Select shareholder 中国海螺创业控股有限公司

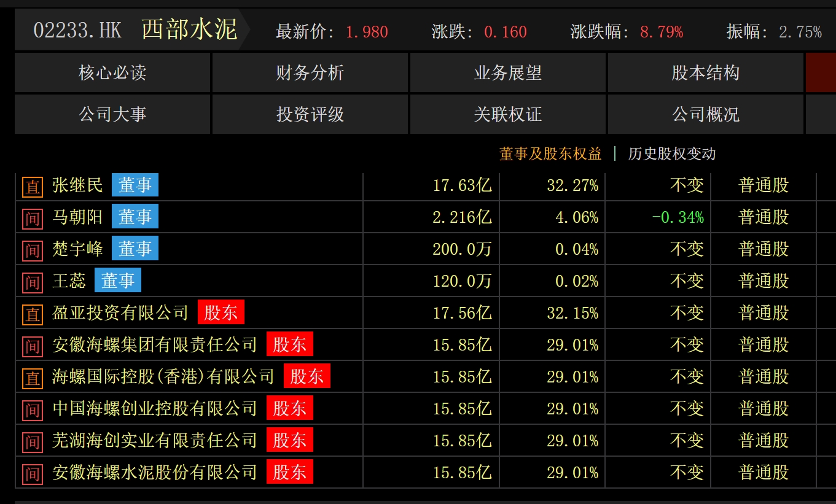155,408
